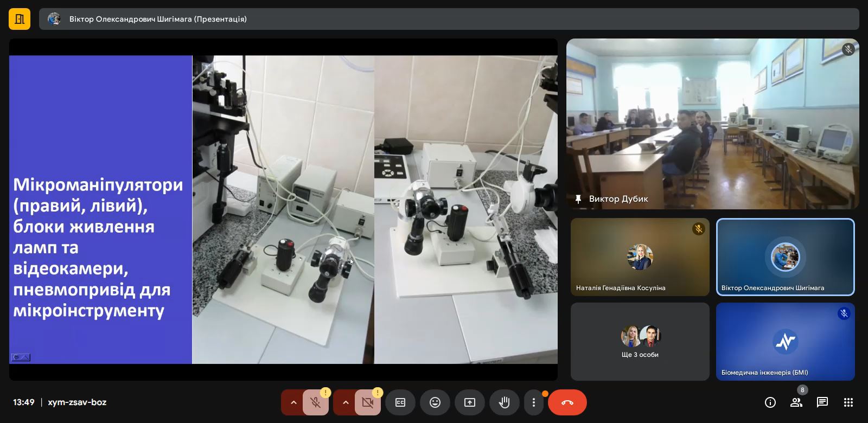Leave the call with red hang-up button
This screenshot has width=868, height=423.
pos(567,402)
